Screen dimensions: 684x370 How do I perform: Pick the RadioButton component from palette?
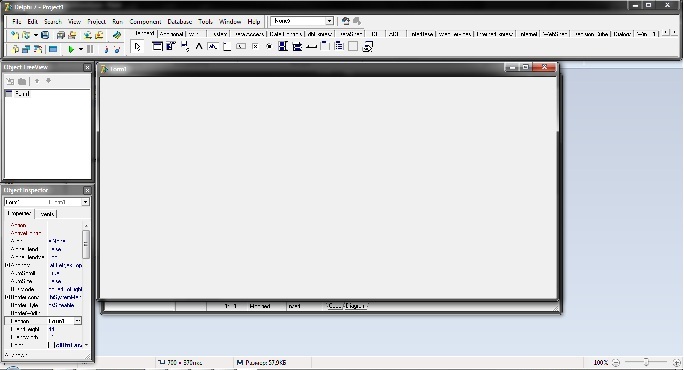click(269, 46)
